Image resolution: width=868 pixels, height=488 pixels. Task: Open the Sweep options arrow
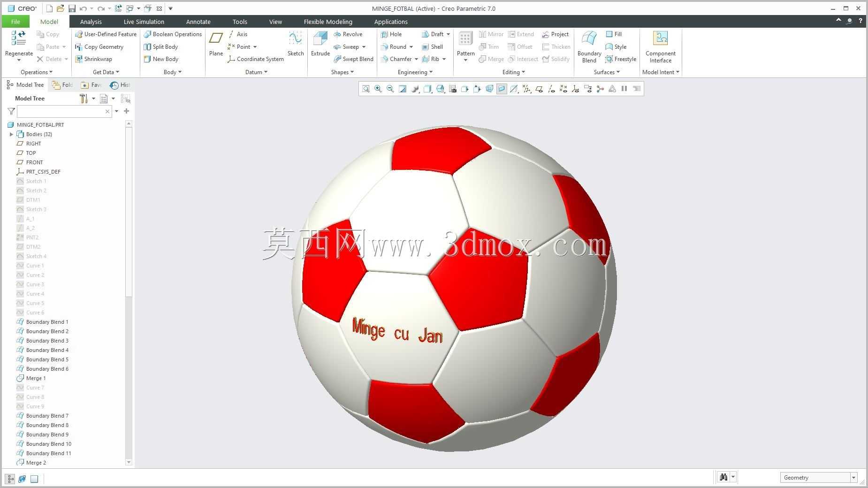(x=364, y=47)
